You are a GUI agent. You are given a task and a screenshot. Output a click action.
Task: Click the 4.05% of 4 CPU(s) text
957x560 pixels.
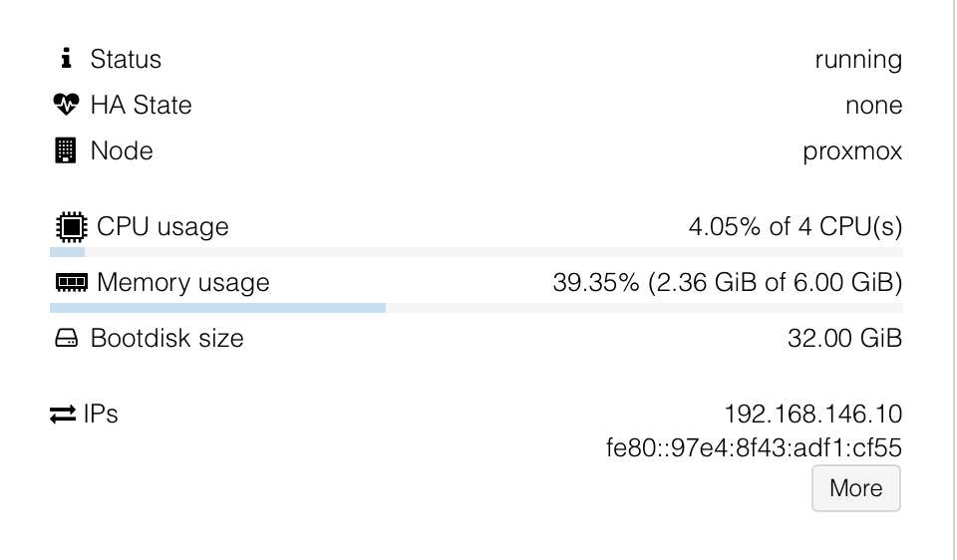point(796,227)
